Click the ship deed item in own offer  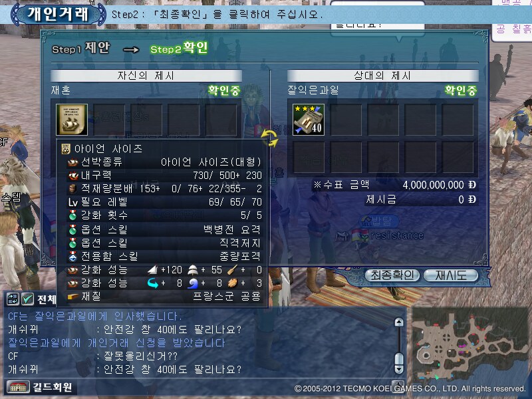tap(72, 120)
